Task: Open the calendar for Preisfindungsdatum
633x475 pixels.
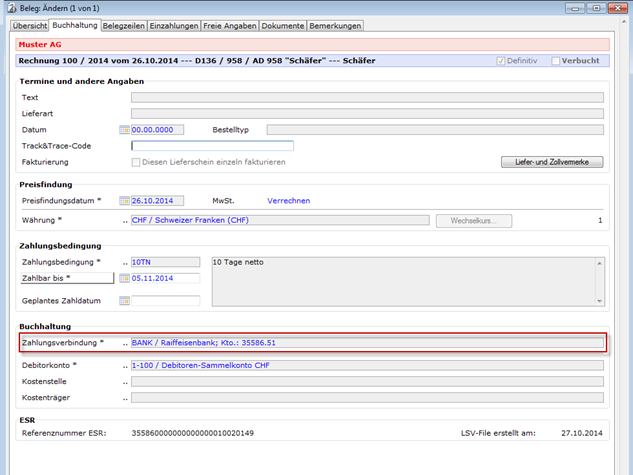Action: coord(124,201)
